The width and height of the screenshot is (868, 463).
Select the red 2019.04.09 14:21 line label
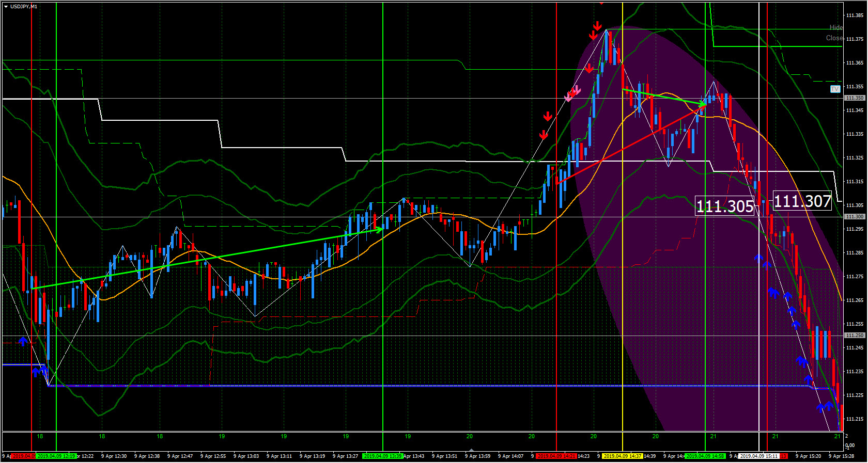click(556, 456)
